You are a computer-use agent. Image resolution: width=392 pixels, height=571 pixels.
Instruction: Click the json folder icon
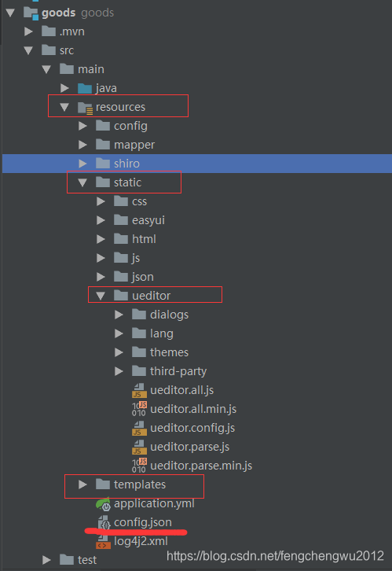[x=121, y=277]
